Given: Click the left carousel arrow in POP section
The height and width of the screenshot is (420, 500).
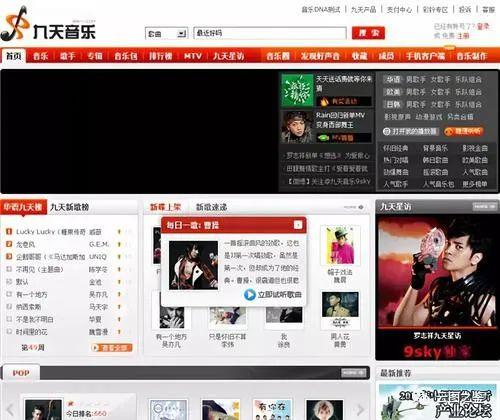Looking at the screenshot, I should pyautogui.click(x=11, y=409).
